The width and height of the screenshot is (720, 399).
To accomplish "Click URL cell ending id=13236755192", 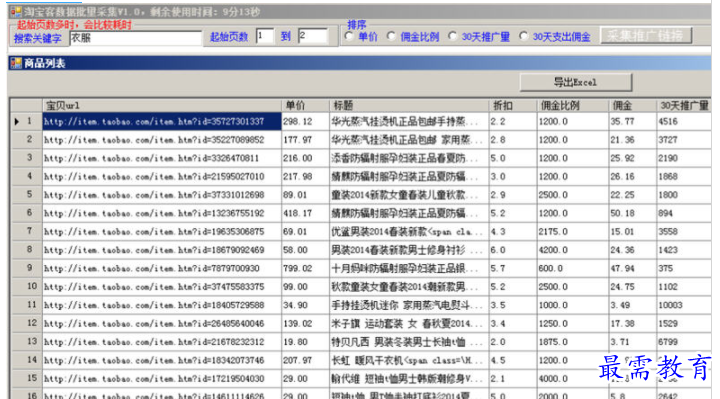I will (162, 214).
